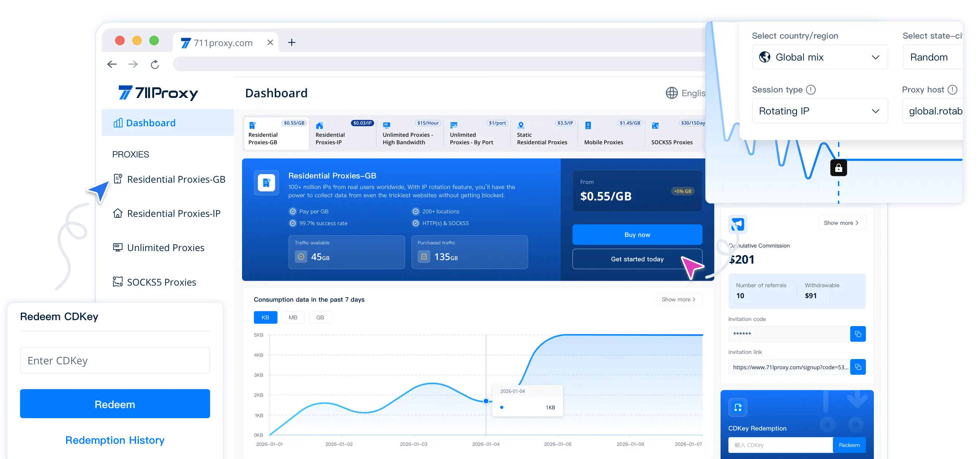980x459 pixels.
Task: Click the invitation link field
Action: [789, 367]
